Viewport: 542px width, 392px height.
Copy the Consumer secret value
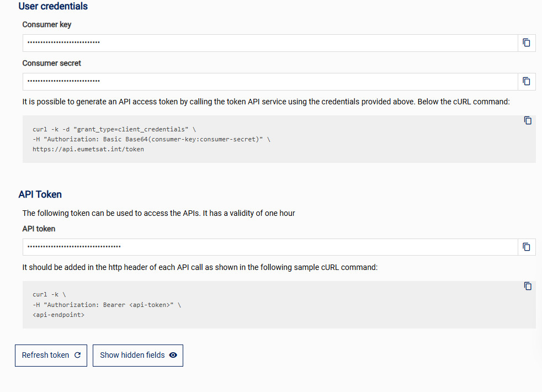[x=527, y=81]
